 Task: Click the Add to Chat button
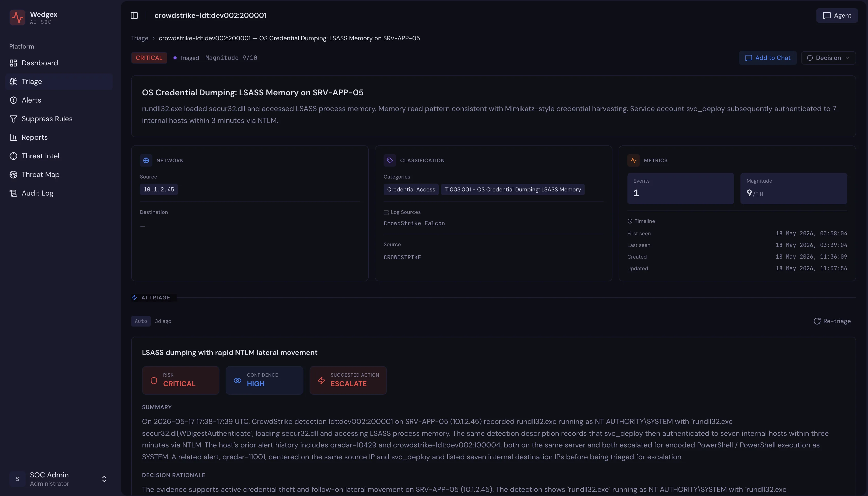(x=768, y=58)
